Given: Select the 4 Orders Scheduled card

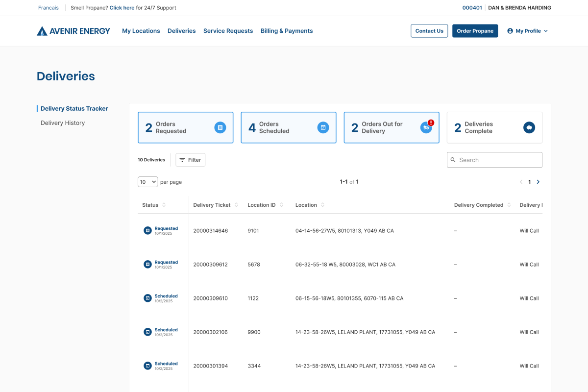Looking at the screenshot, I should click(289, 127).
